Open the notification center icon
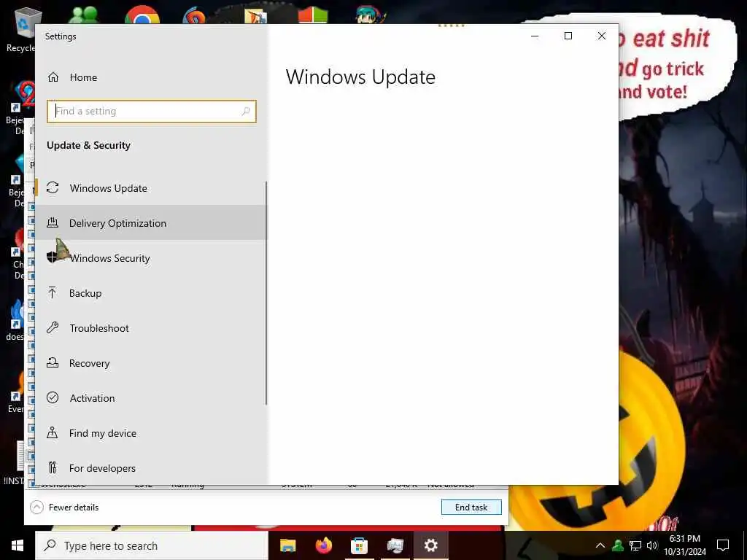 click(723, 545)
